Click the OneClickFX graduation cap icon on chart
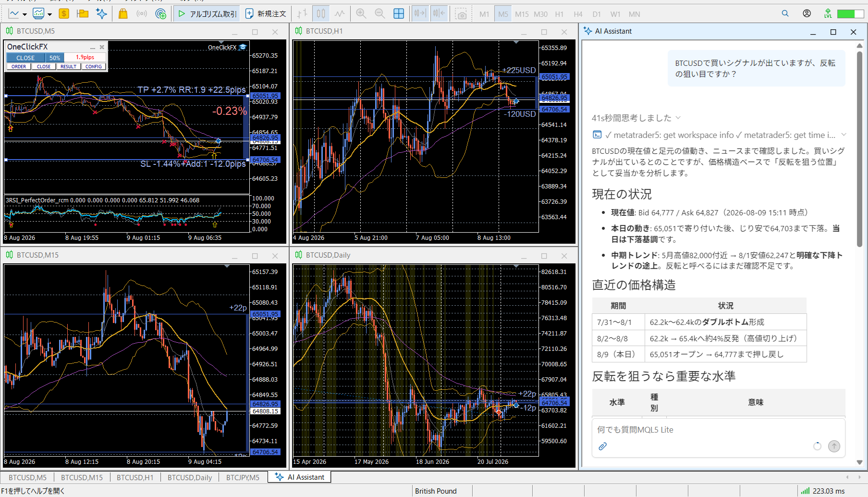This screenshot has height=497, width=868. pyautogui.click(x=243, y=47)
